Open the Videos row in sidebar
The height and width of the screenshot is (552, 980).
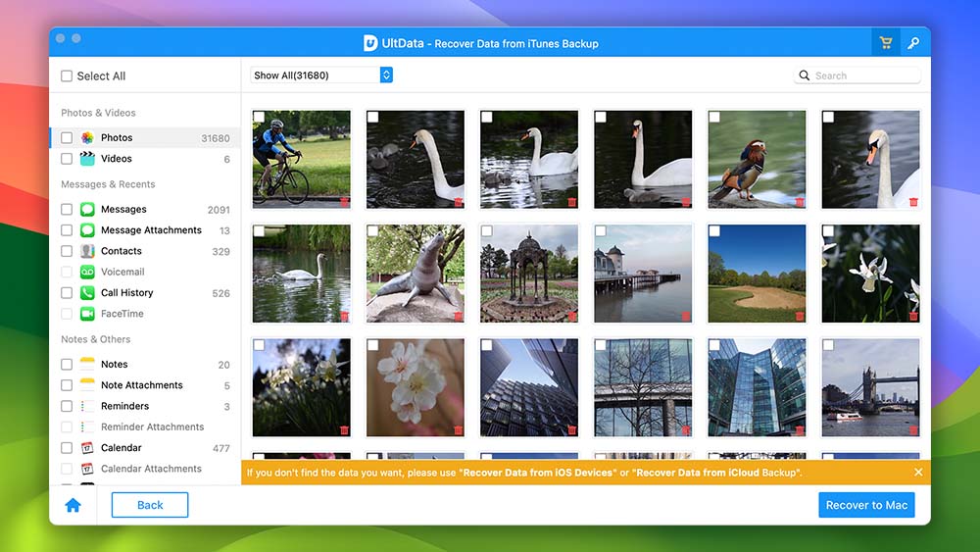pyautogui.click(x=145, y=159)
